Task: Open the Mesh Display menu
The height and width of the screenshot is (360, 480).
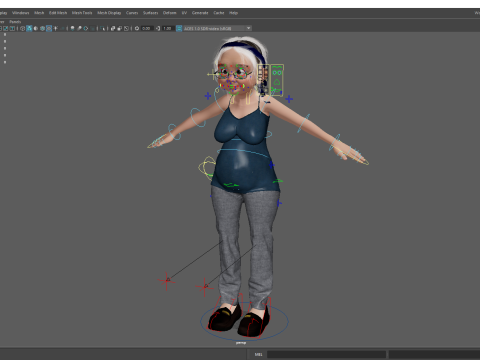Action: [x=109, y=13]
